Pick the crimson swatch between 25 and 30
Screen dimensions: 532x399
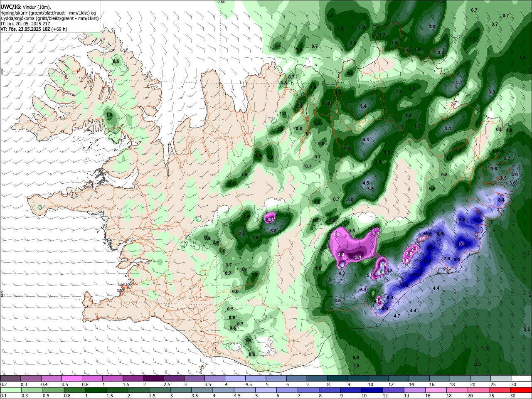point(500,390)
